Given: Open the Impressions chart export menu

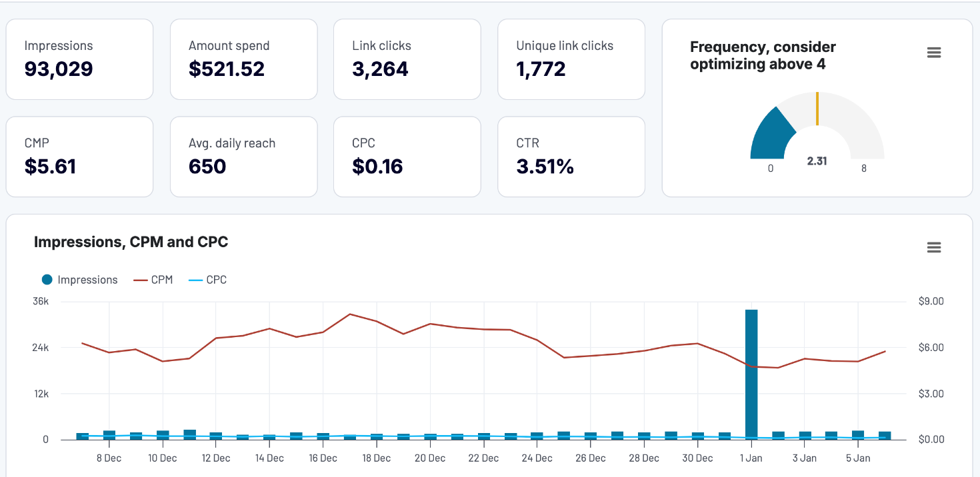Looking at the screenshot, I should (934, 247).
